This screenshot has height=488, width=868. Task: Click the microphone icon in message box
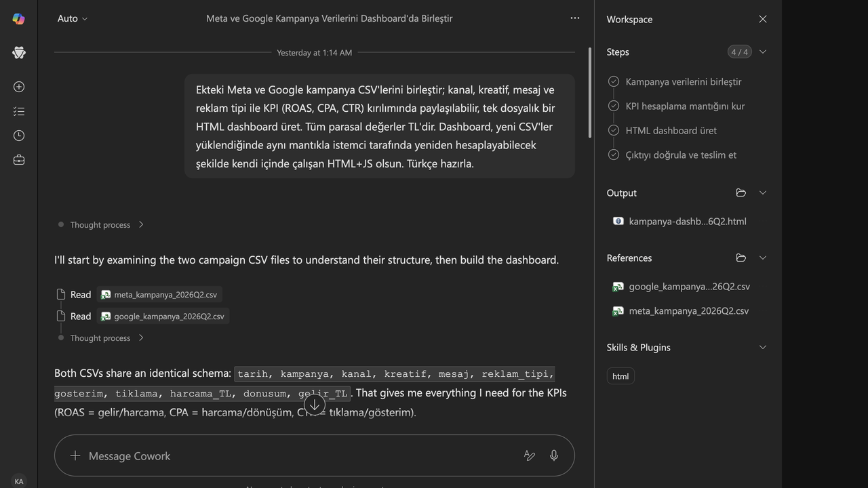[x=554, y=455]
